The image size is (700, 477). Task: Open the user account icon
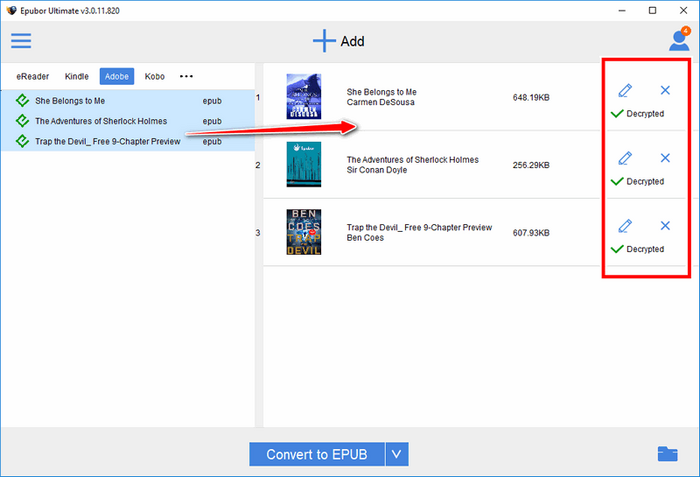679,40
